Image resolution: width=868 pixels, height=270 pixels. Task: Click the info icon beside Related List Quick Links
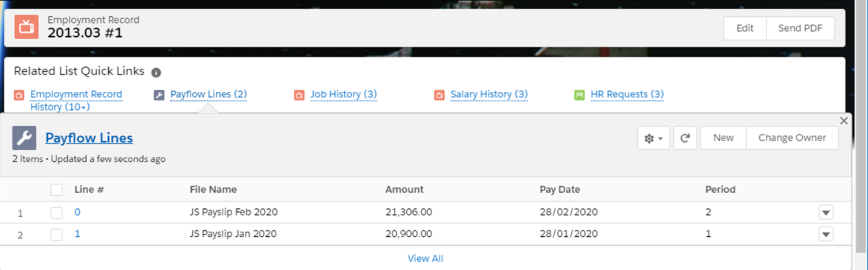click(x=156, y=72)
